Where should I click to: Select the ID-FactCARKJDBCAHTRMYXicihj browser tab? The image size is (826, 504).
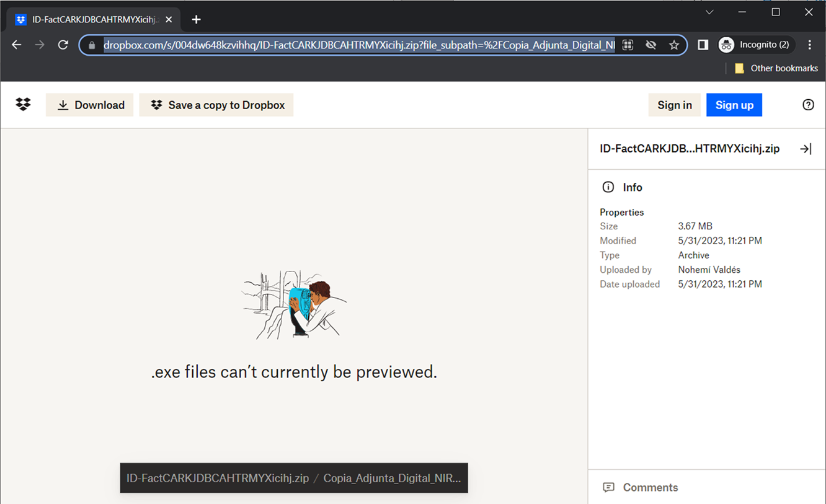(x=94, y=20)
